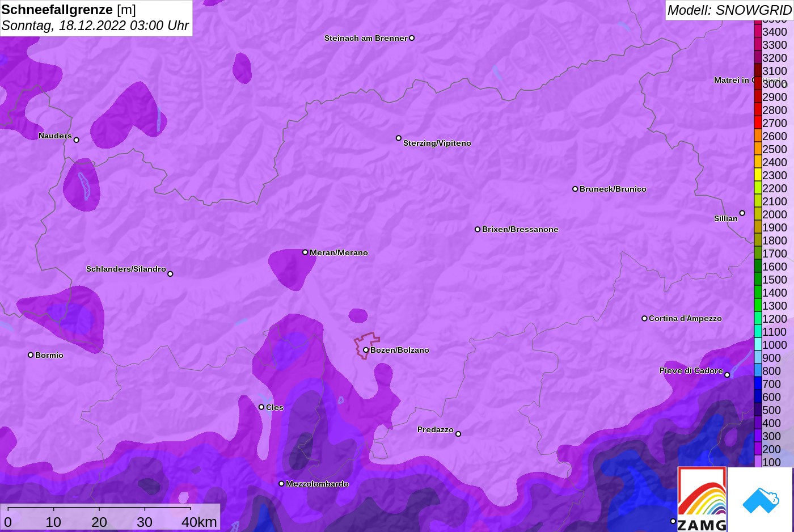Select the Predazzo town label

point(436,429)
